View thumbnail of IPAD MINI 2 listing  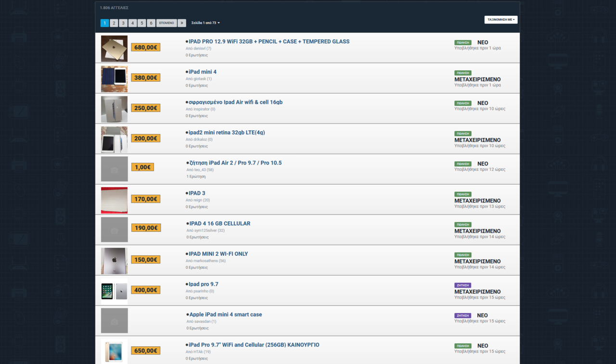[x=114, y=260]
